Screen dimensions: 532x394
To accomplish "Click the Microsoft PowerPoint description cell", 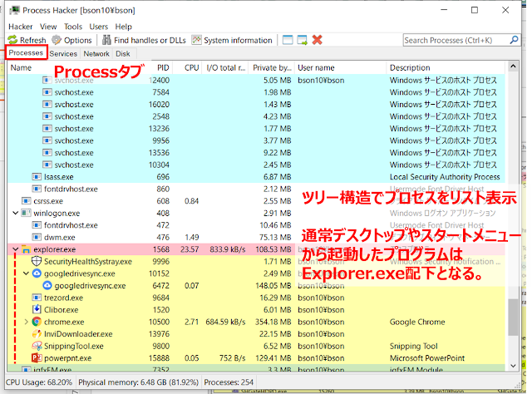I will (427, 358).
